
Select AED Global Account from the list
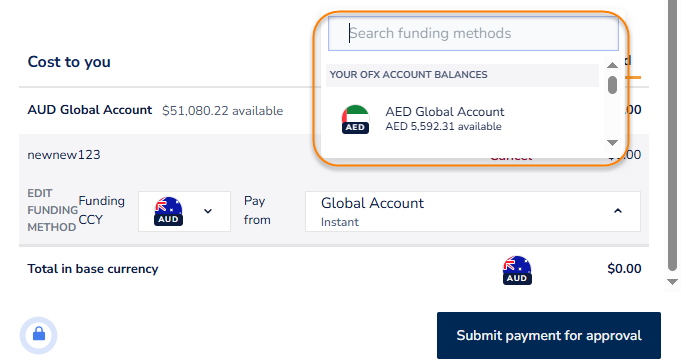click(x=462, y=119)
